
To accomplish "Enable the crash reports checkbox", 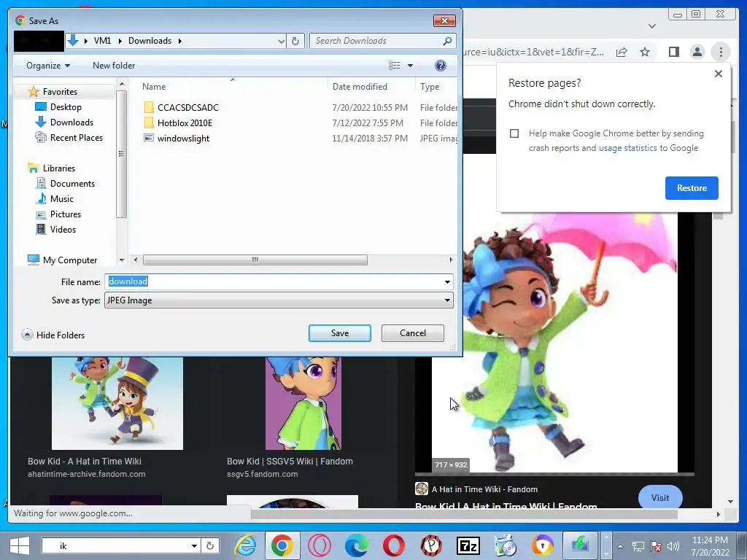I will [514, 133].
